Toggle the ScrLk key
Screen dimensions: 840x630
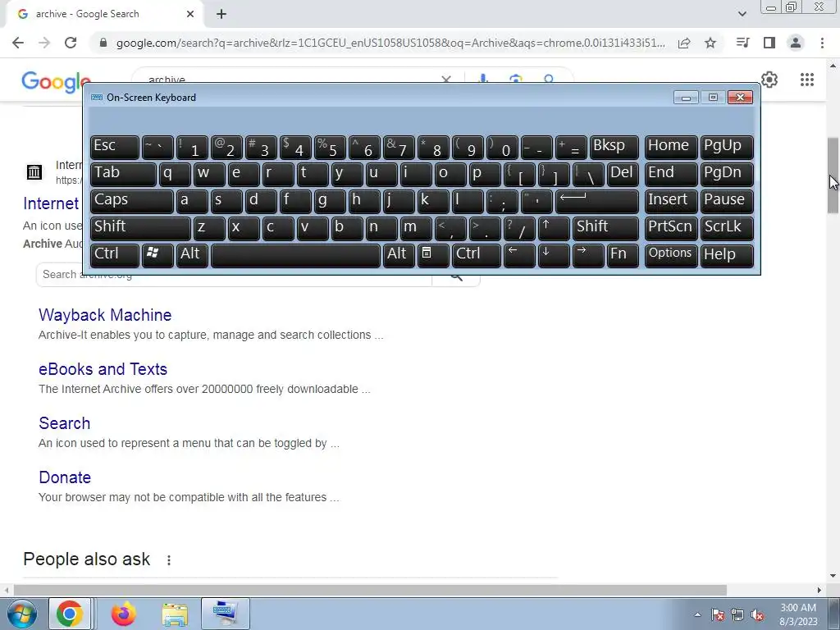tap(727, 228)
